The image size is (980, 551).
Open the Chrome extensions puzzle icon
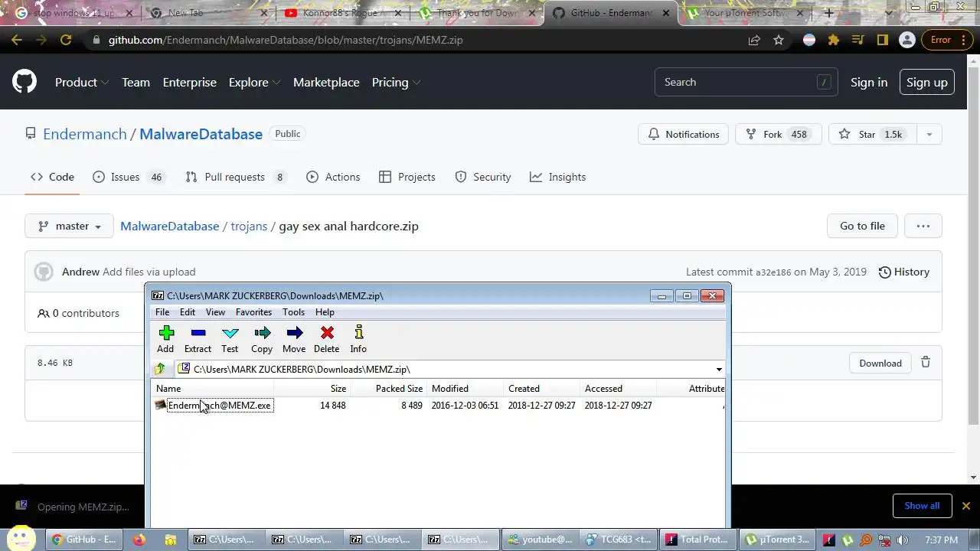click(x=834, y=40)
